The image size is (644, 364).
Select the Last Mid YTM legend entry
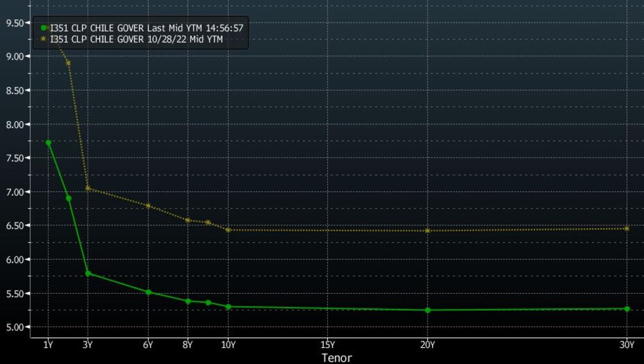tap(146, 28)
